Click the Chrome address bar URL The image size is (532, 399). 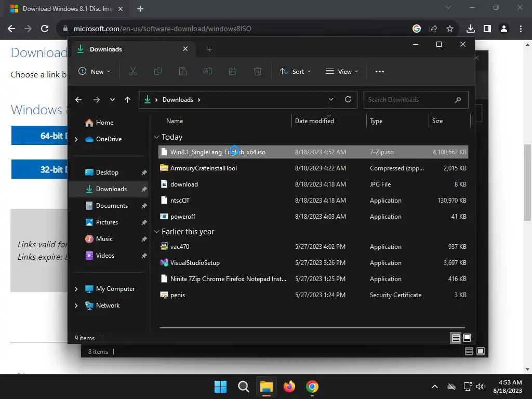point(163,29)
